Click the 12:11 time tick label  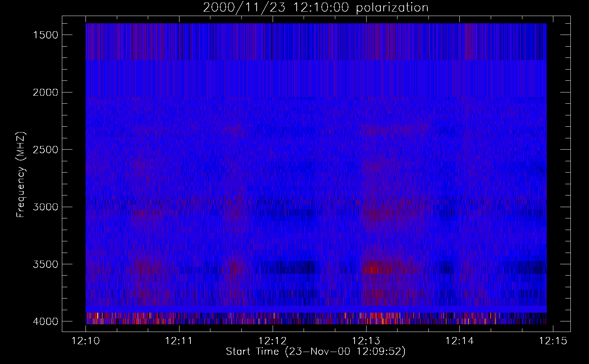(x=179, y=341)
